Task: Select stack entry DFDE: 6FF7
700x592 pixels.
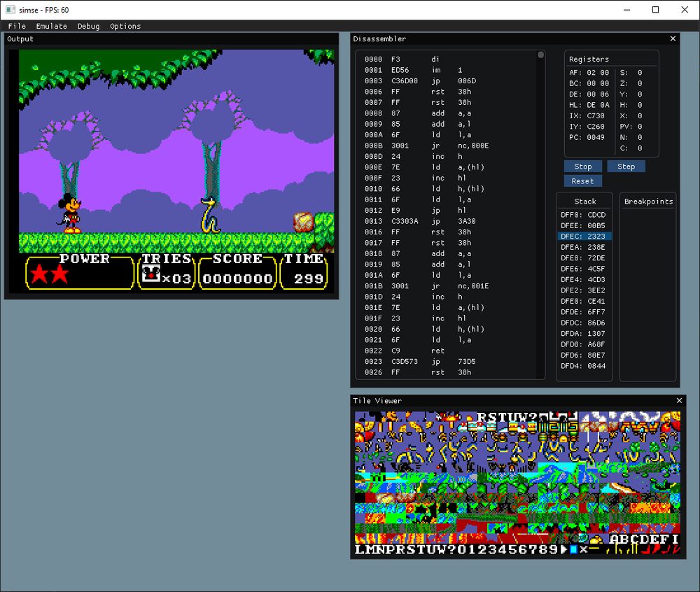Action: [584, 312]
